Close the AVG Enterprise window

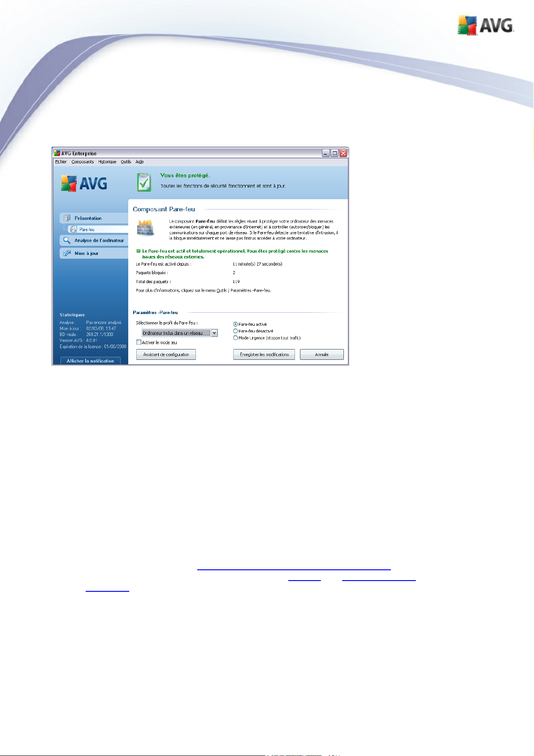pyautogui.click(x=343, y=153)
